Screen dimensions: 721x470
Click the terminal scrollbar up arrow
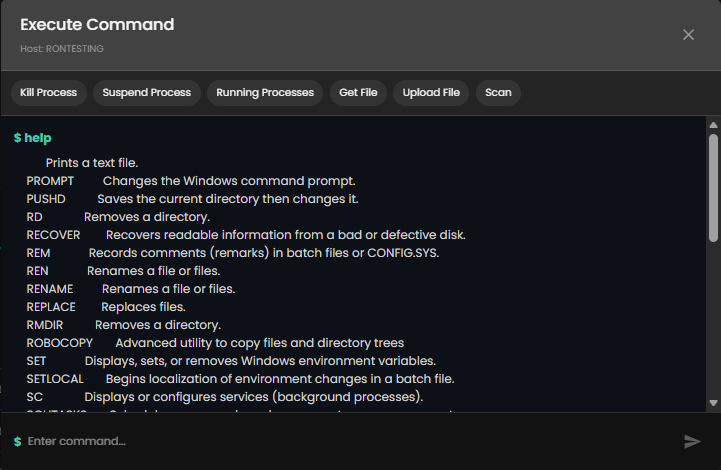coord(713,125)
